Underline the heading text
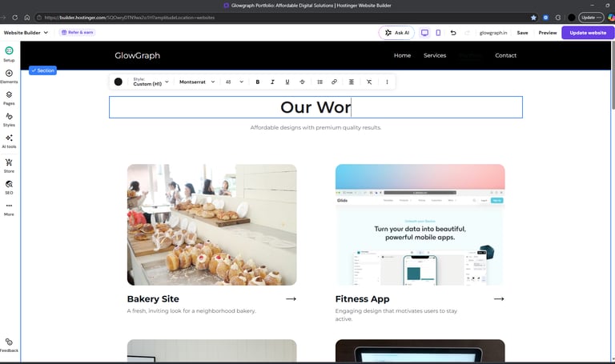Viewport: 615px width, 364px height. pyautogui.click(x=287, y=82)
